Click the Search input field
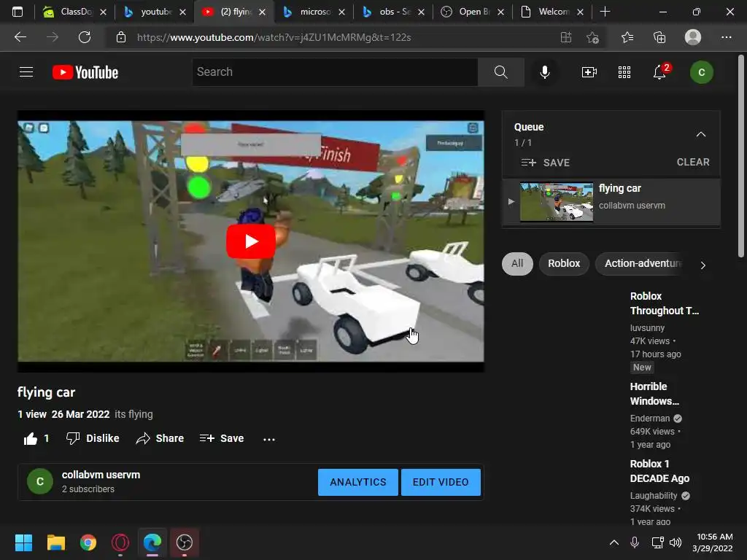The image size is (747, 560). click(x=335, y=72)
